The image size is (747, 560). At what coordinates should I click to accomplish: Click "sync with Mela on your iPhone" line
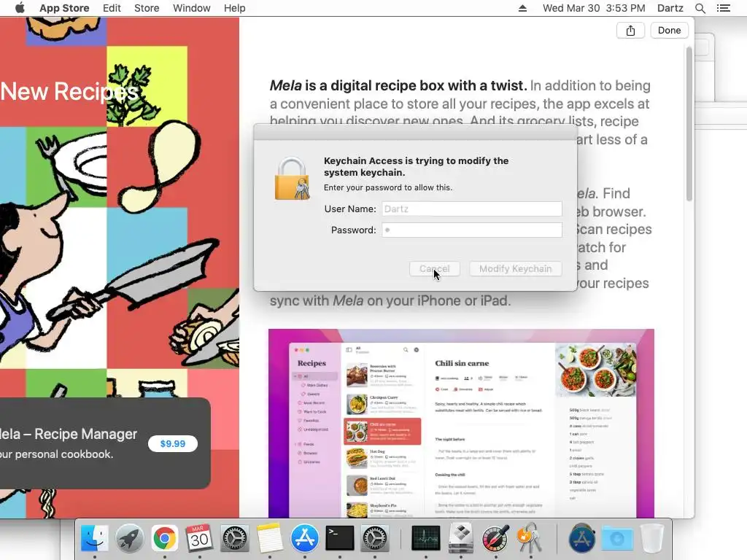tap(390, 301)
